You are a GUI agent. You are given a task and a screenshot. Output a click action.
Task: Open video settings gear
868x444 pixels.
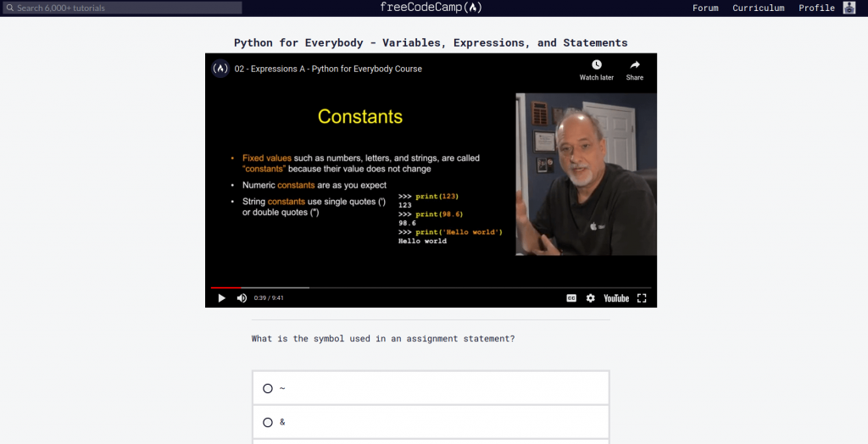click(591, 298)
